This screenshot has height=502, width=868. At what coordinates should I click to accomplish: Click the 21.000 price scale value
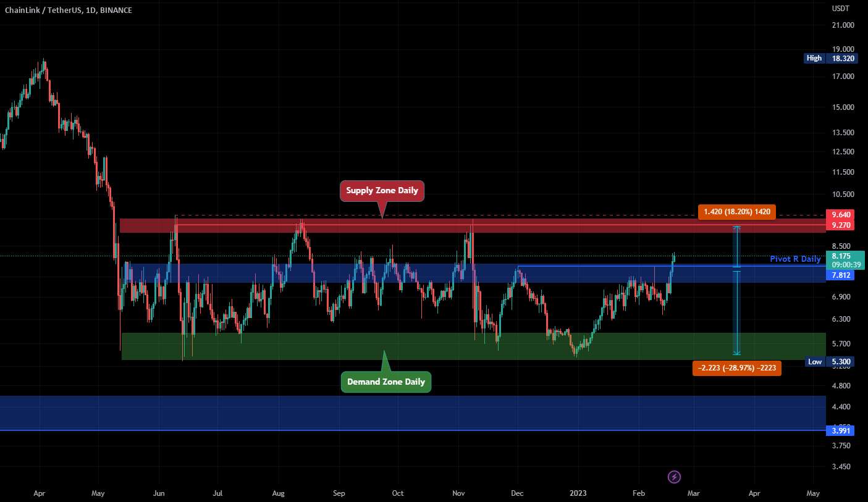(843, 25)
